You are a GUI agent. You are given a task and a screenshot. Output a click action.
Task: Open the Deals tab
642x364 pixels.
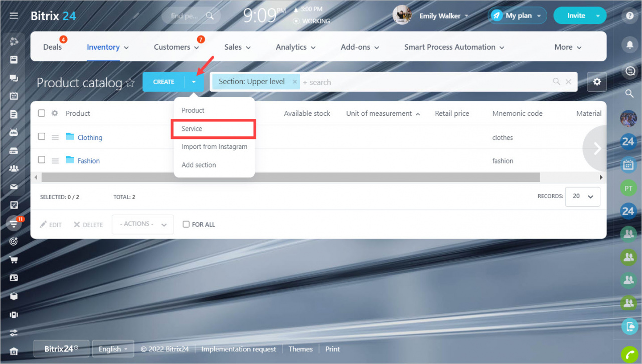pos(52,47)
